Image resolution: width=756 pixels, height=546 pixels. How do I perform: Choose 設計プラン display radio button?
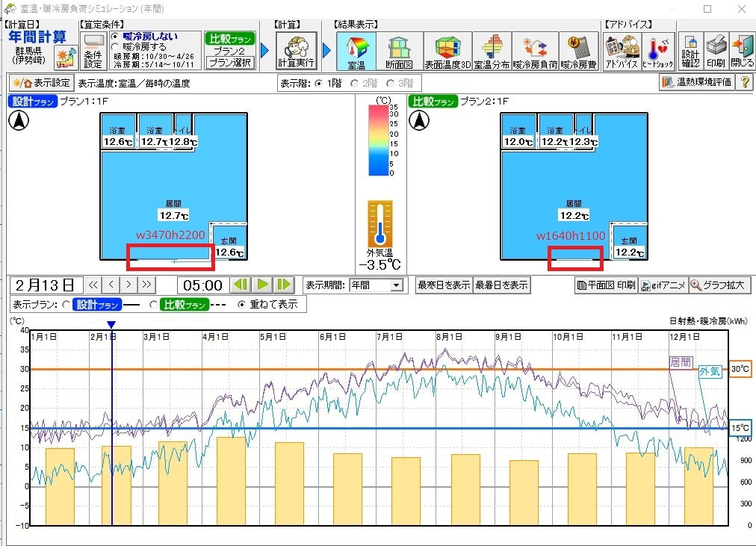[66, 305]
